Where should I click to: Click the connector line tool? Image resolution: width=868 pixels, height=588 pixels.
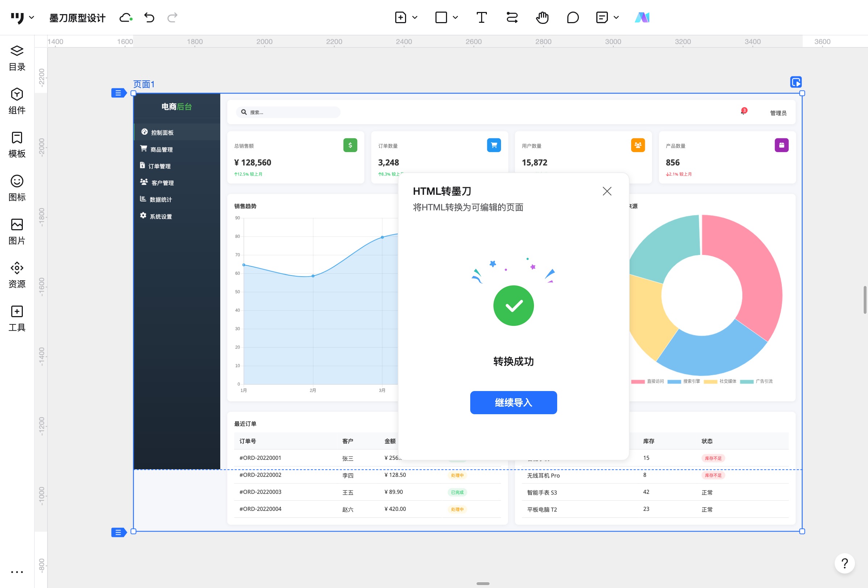(x=512, y=17)
